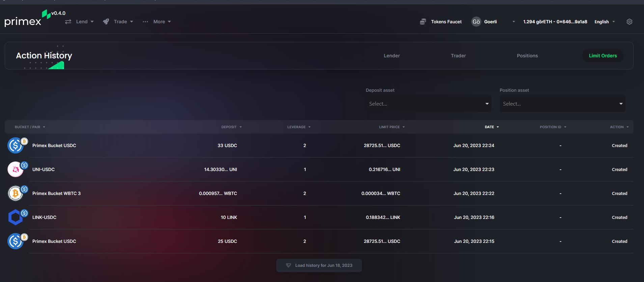The image size is (644, 282).
Task: Click deposit value 14.30330... UNI
Action: pos(221,169)
